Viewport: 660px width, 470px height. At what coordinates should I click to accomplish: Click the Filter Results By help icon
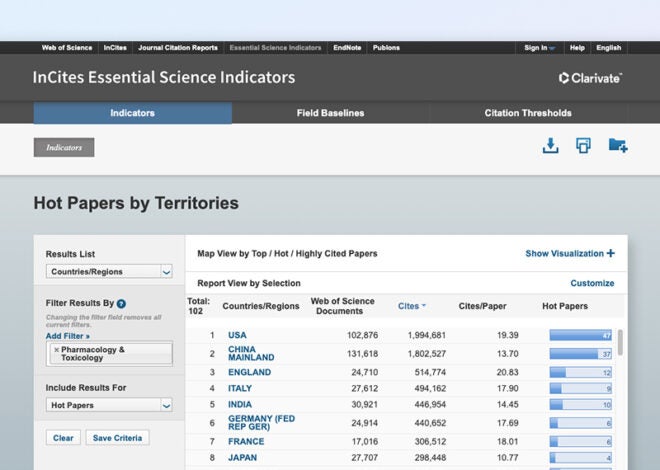pos(121,303)
